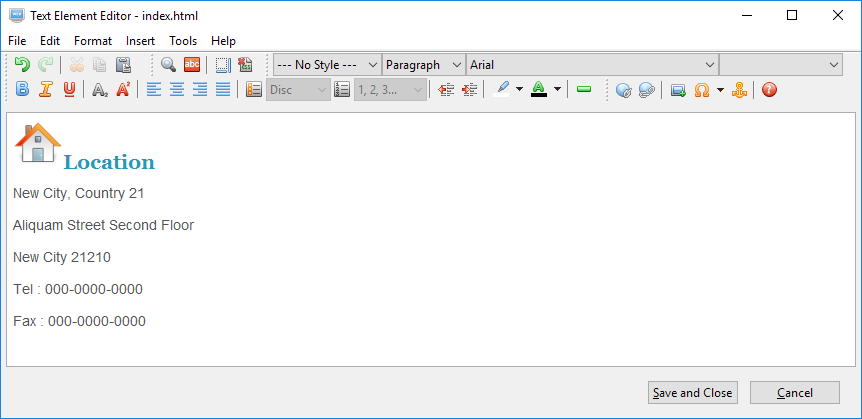Justify the text

[223, 90]
